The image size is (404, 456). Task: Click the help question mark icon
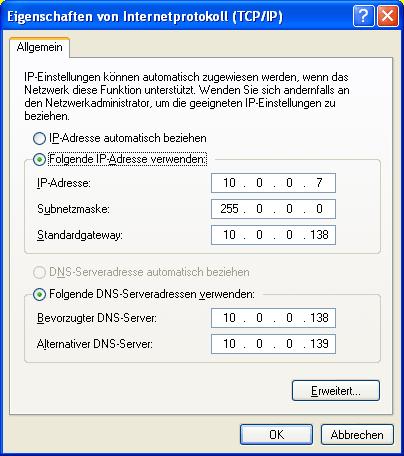(363, 16)
